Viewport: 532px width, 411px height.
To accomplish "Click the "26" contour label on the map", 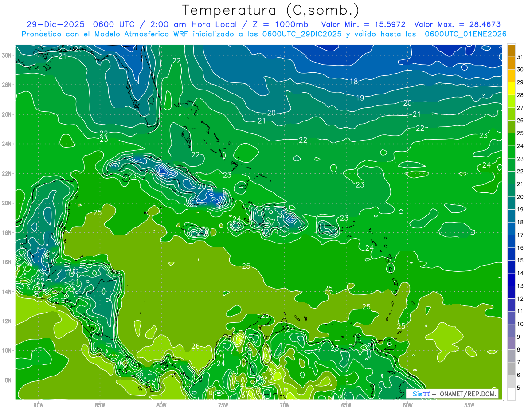I will click(x=196, y=346).
